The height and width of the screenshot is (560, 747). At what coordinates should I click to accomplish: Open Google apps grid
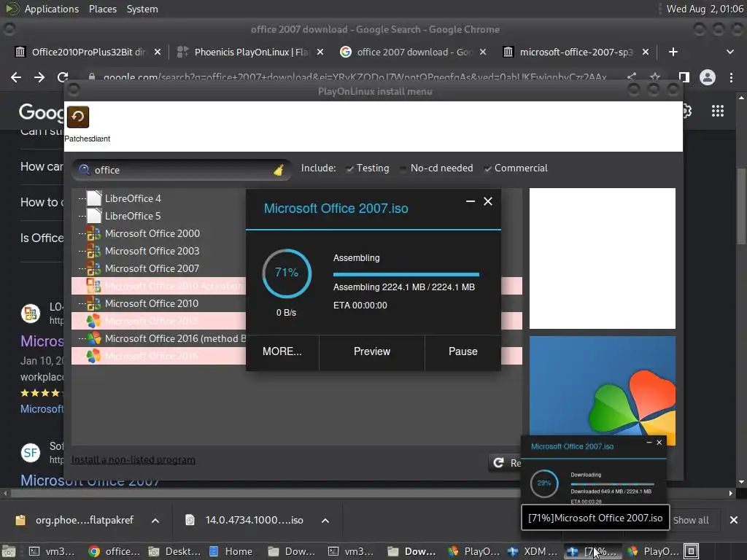click(x=718, y=111)
